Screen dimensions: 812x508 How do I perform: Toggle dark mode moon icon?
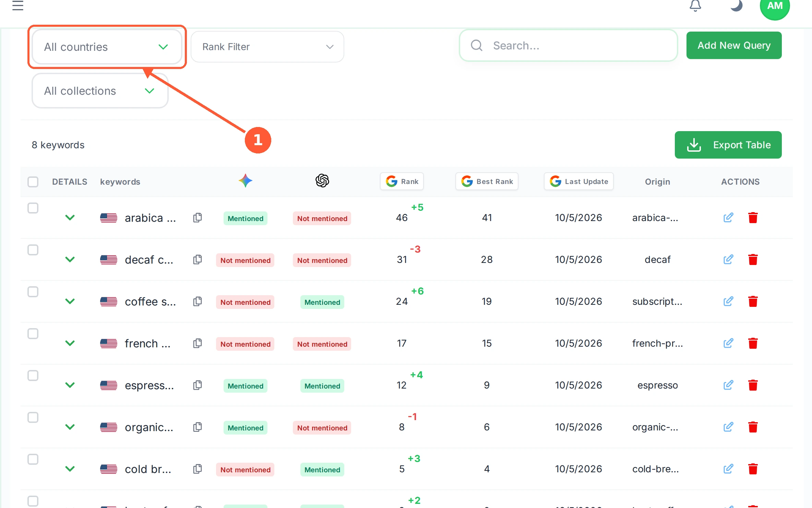click(736, 5)
